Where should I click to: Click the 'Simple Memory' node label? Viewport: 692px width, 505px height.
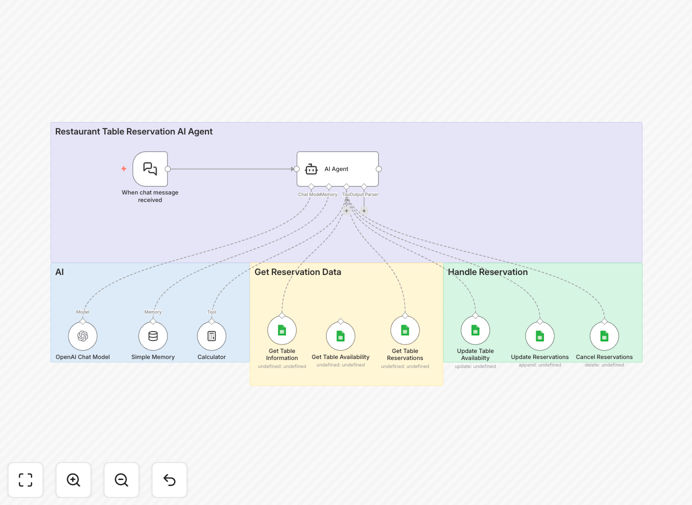tap(153, 357)
